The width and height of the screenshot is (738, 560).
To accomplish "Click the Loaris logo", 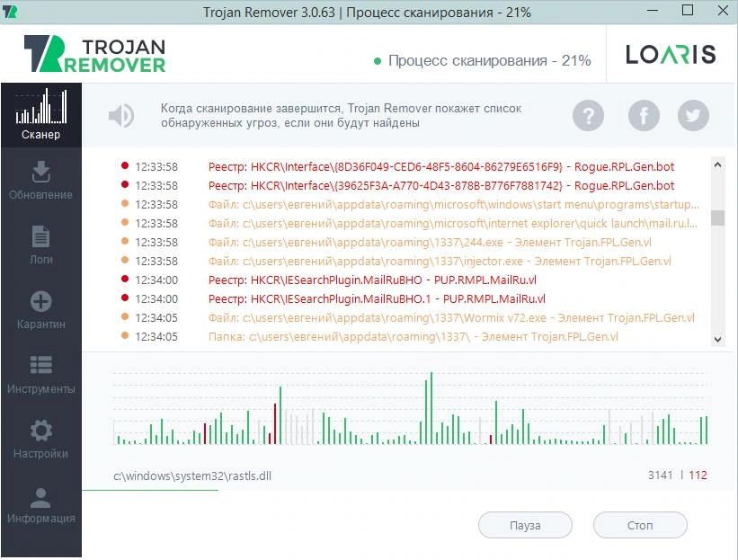I will coord(671,54).
